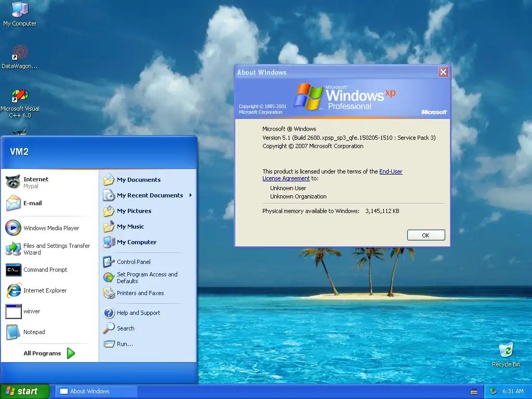
Task: Open Set Program Access and Defaults
Action: click(148, 277)
